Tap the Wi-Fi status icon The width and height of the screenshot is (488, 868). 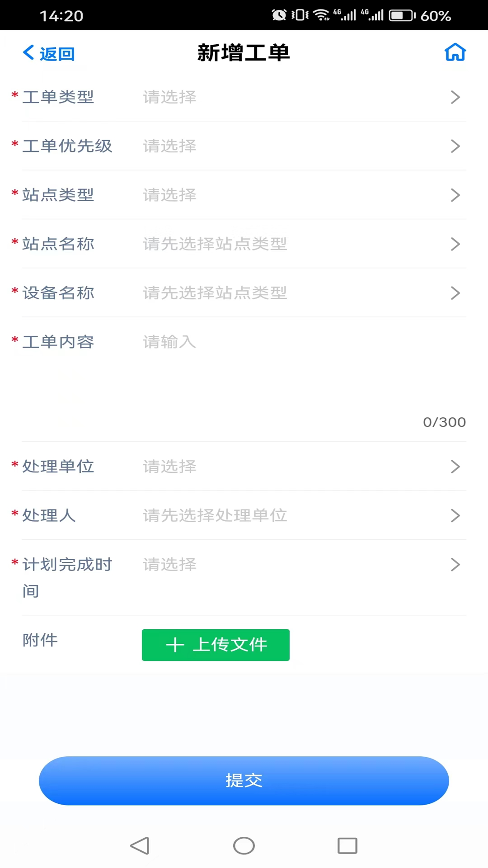coord(321,15)
